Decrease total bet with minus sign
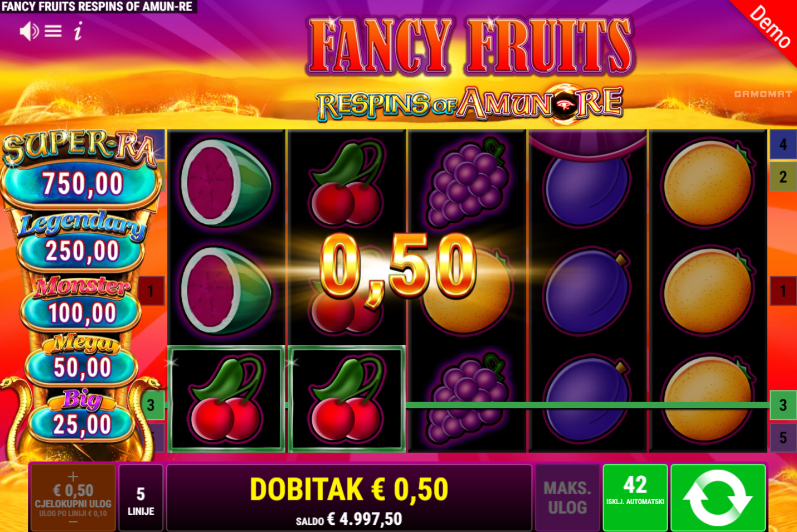797x532 pixels. click(x=73, y=522)
